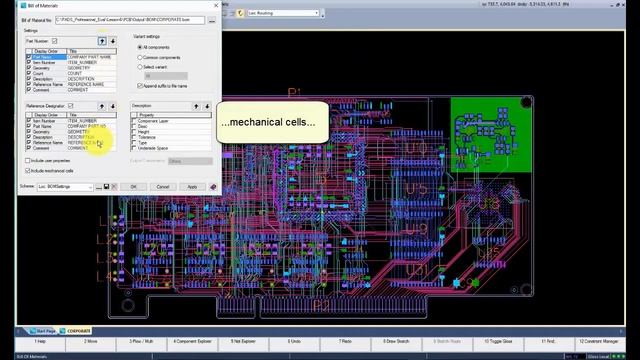Toggle Append suffix to file name
This screenshot has height=360, width=640.
(x=140, y=86)
